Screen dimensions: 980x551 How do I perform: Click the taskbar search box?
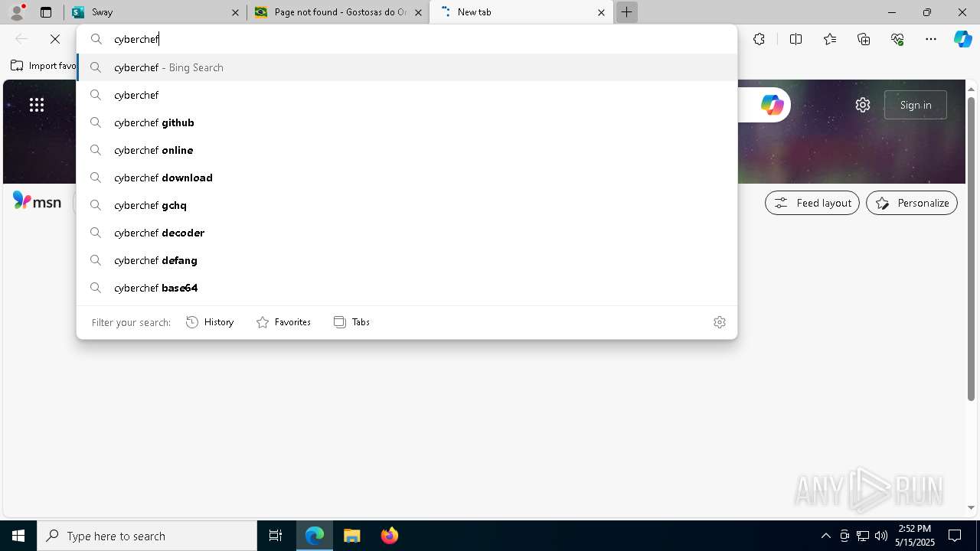coord(147,536)
